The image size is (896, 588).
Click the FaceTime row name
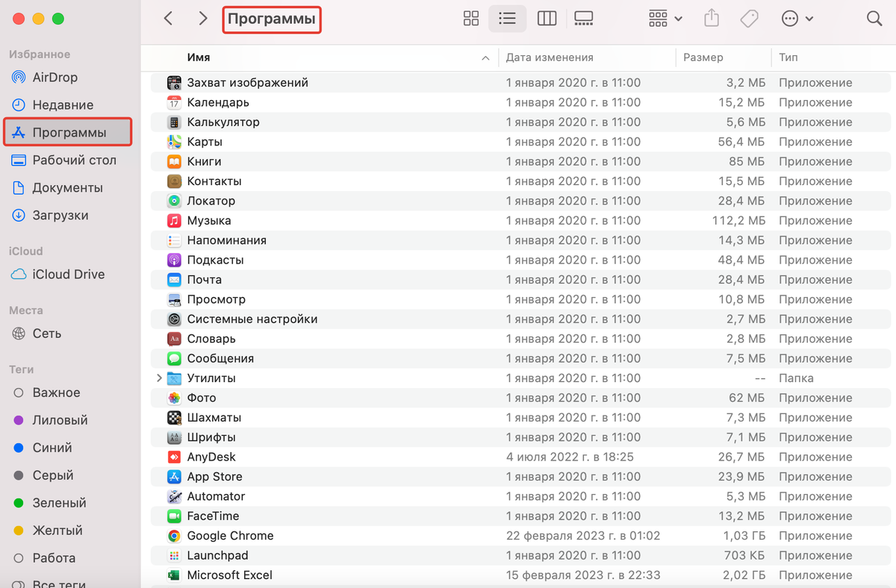214,516
